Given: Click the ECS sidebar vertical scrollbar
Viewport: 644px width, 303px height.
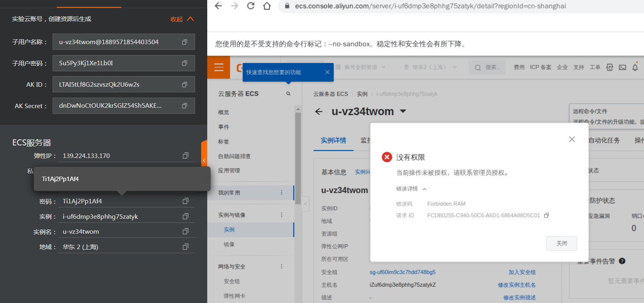Looking at the screenshot, I should point(298,158).
